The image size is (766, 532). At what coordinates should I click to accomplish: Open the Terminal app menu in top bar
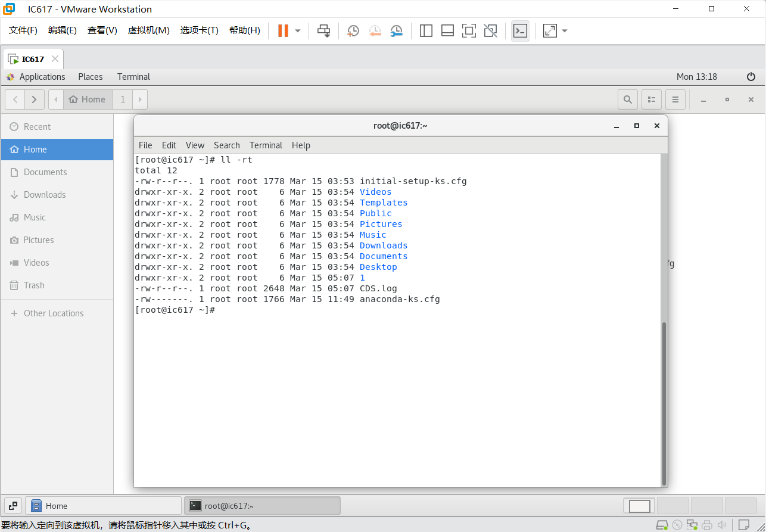(x=133, y=77)
